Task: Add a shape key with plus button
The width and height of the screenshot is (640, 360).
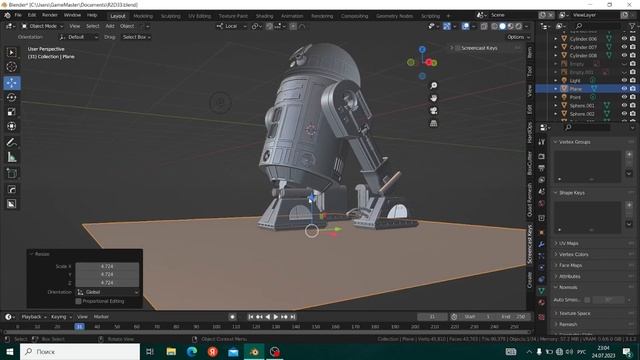Action: 629,205
